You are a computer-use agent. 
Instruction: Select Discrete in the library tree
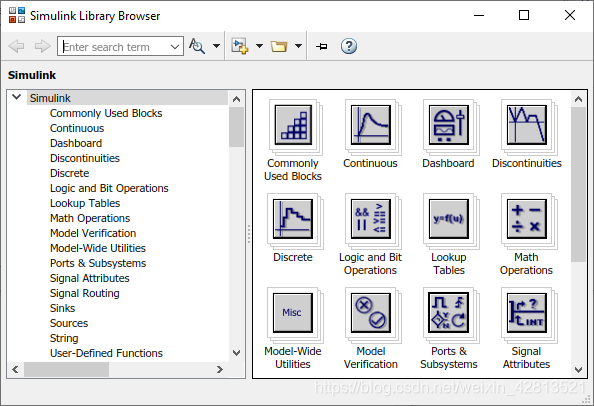(x=70, y=173)
